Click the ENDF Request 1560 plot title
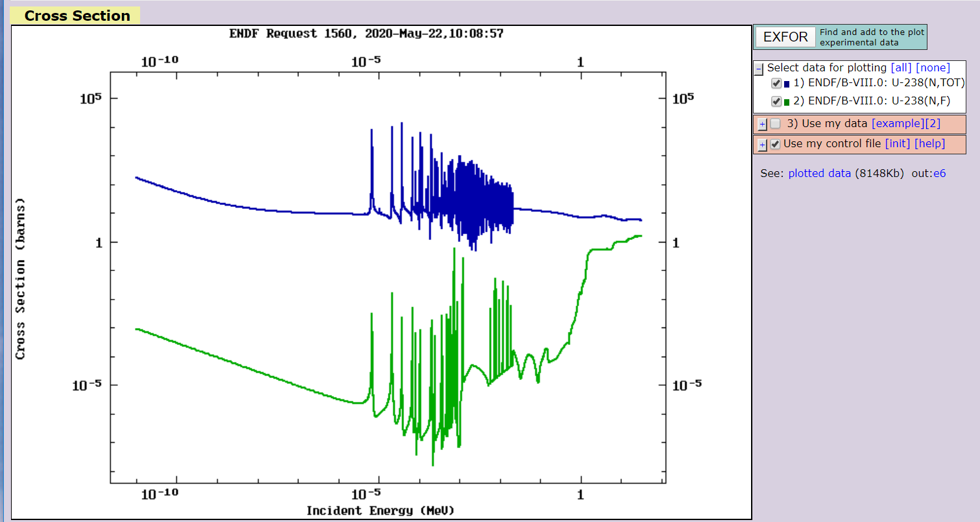The image size is (980, 522). (366, 33)
